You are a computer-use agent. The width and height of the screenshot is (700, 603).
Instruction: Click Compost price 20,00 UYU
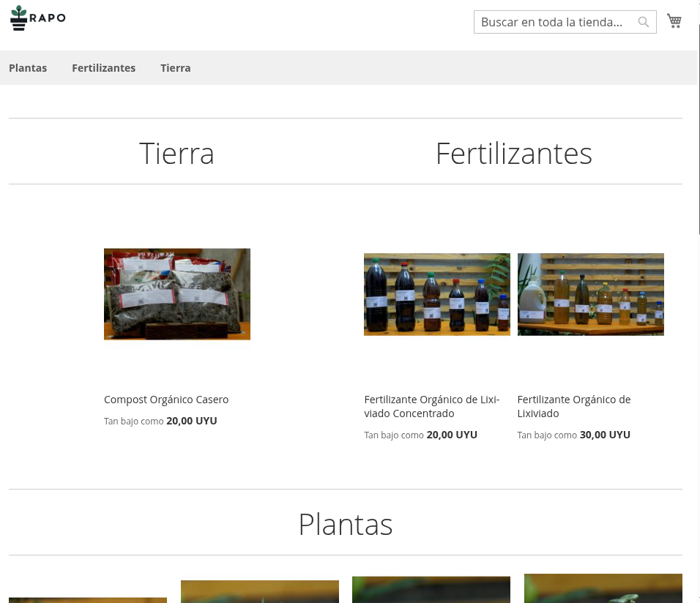192,421
